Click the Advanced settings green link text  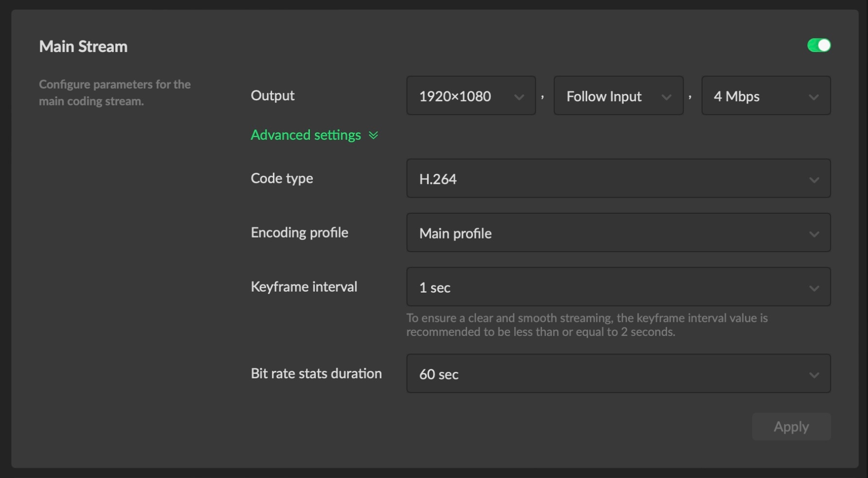306,135
